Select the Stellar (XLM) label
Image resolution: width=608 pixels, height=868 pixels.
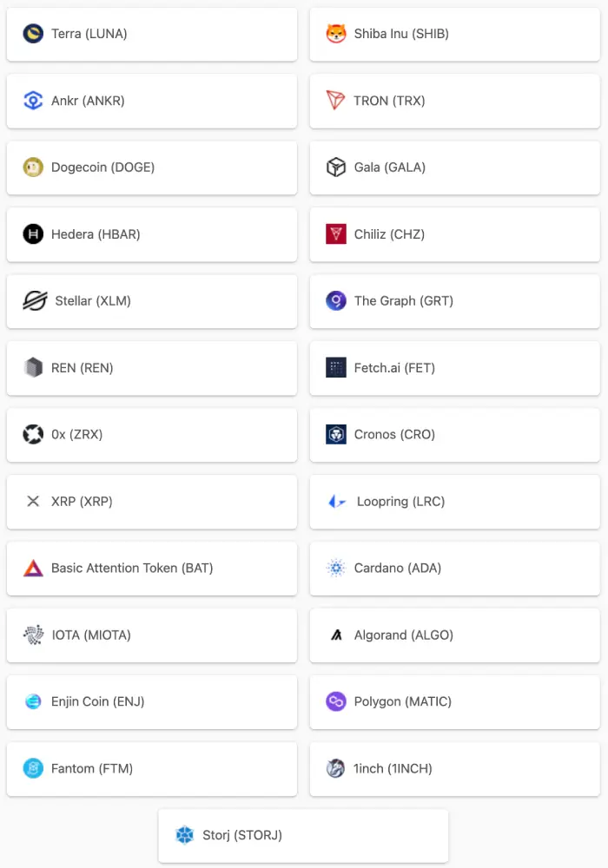click(x=93, y=300)
